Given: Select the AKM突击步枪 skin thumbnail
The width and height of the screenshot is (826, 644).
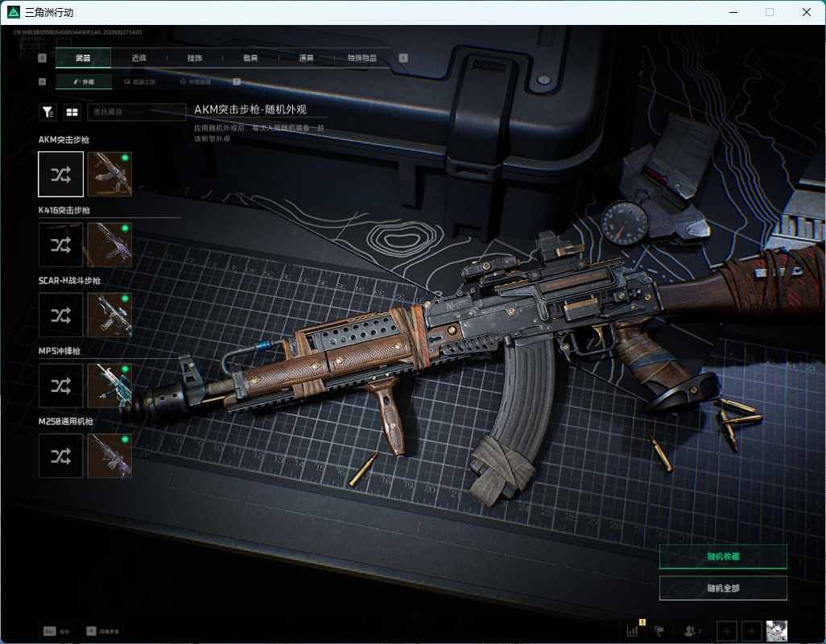Looking at the screenshot, I should (109, 175).
